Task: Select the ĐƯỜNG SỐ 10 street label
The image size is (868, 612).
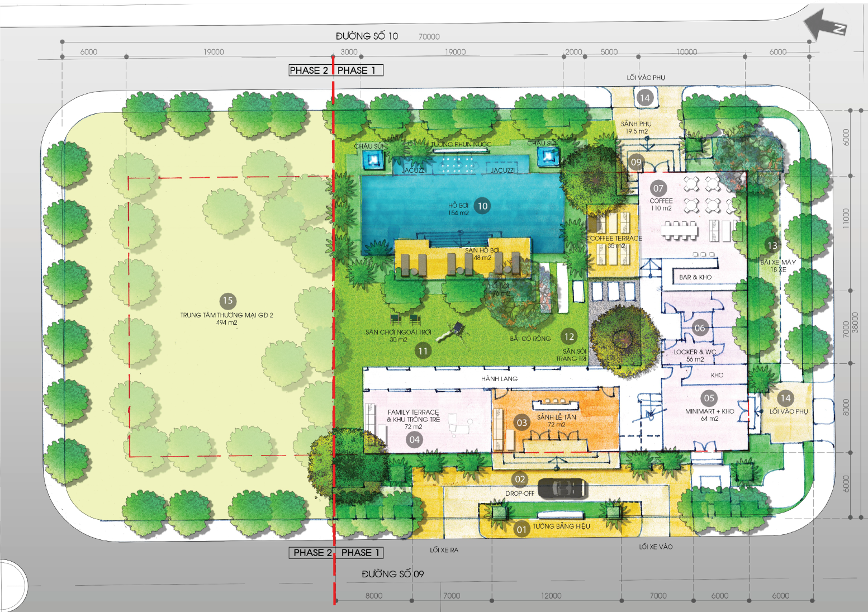Action: click(x=367, y=36)
